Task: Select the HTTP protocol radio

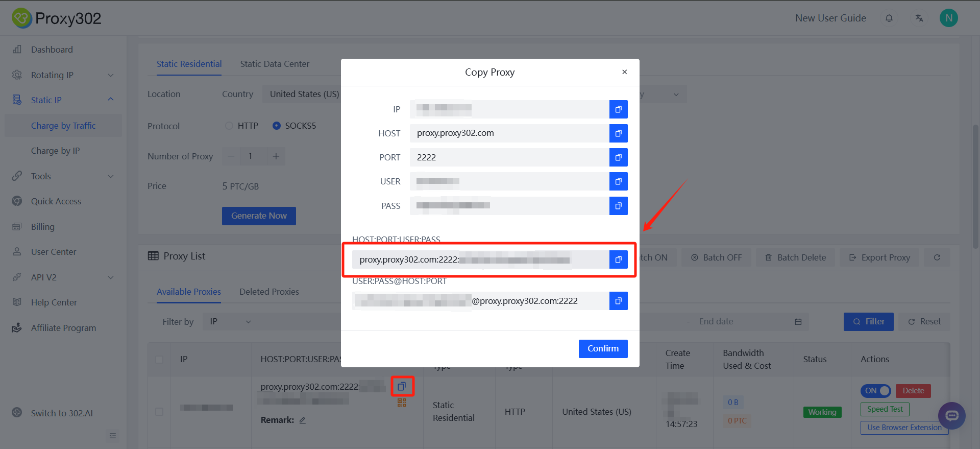Action: tap(229, 126)
